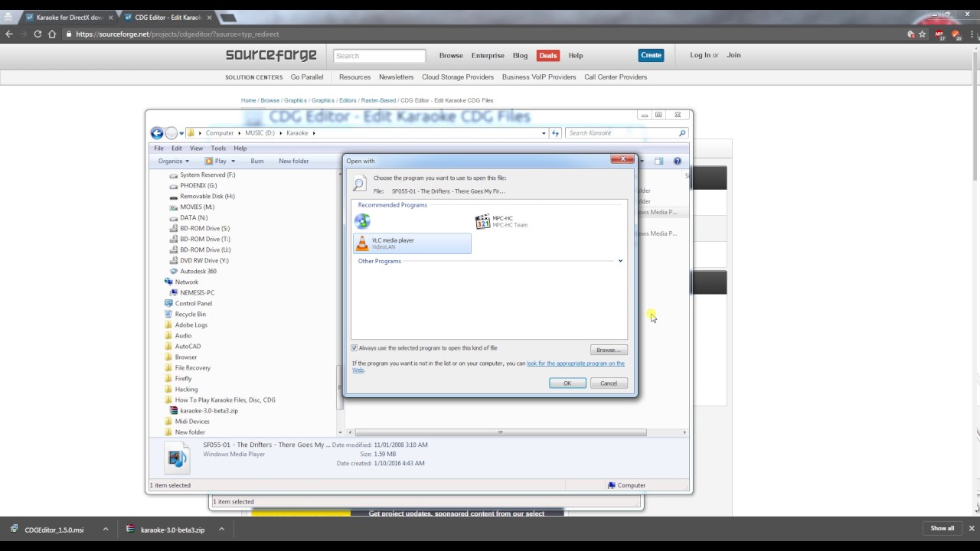The height and width of the screenshot is (551, 980).
Task: Click Cloud Storage Providers link
Action: pos(458,77)
